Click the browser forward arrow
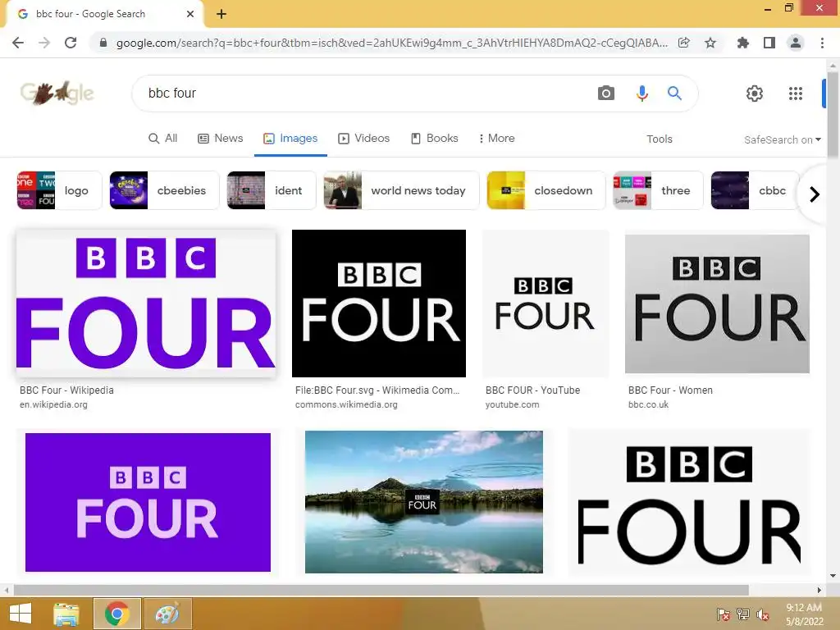Viewport: 840px width, 630px height. point(44,43)
